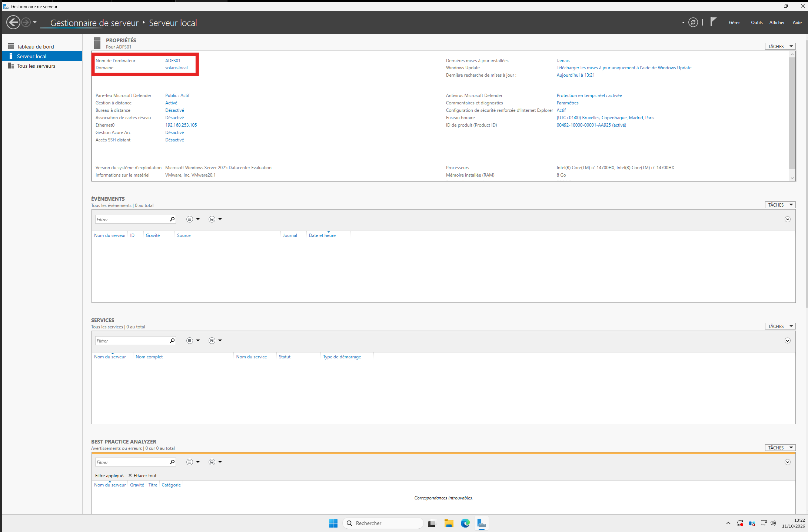Open Microsoft Edge from taskbar

coord(465,523)
